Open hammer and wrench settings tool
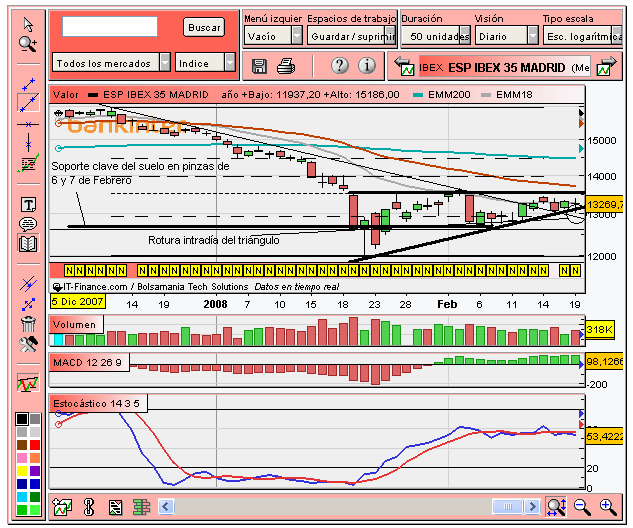Viewport: 633px width, 528px height. pos(28,344)
